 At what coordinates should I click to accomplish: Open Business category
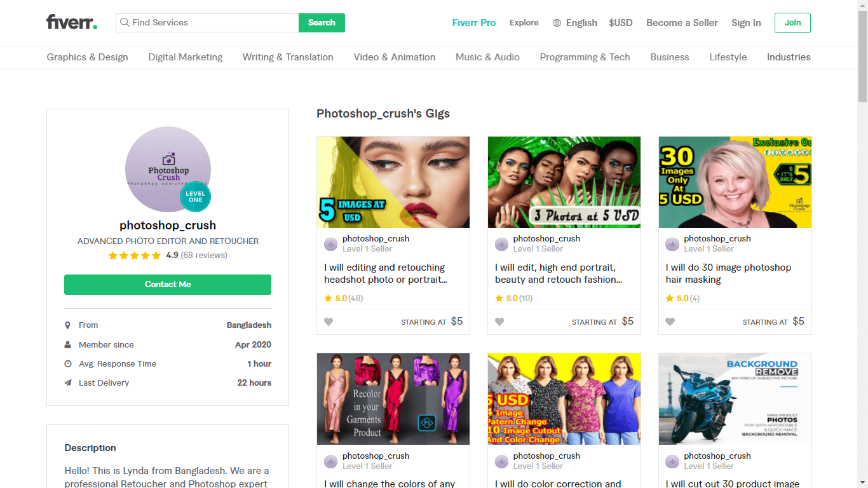670,57
